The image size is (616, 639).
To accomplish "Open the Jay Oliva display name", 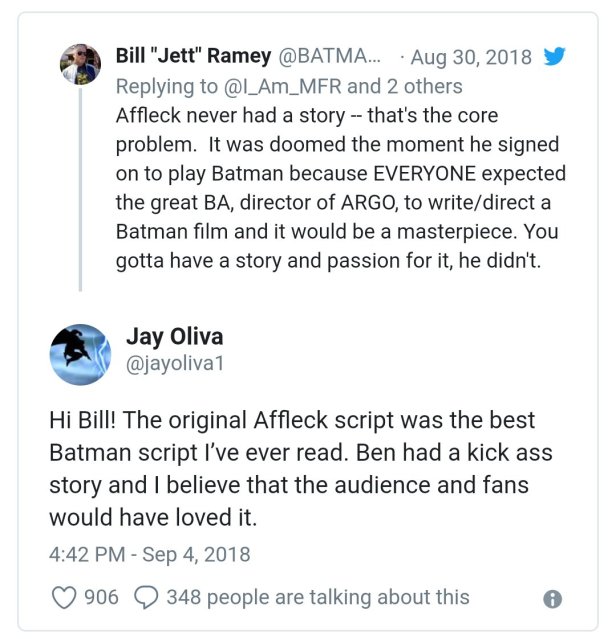I will pos(174,337).
